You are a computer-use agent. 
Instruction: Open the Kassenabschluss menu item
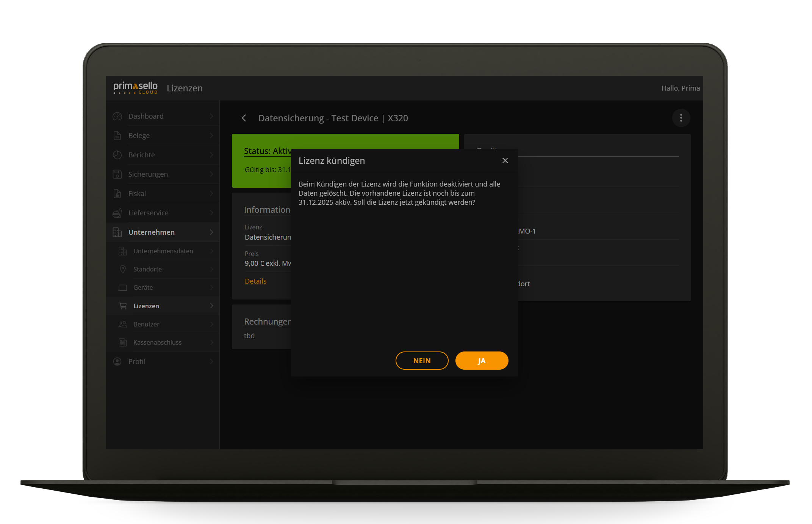(157, 342)
